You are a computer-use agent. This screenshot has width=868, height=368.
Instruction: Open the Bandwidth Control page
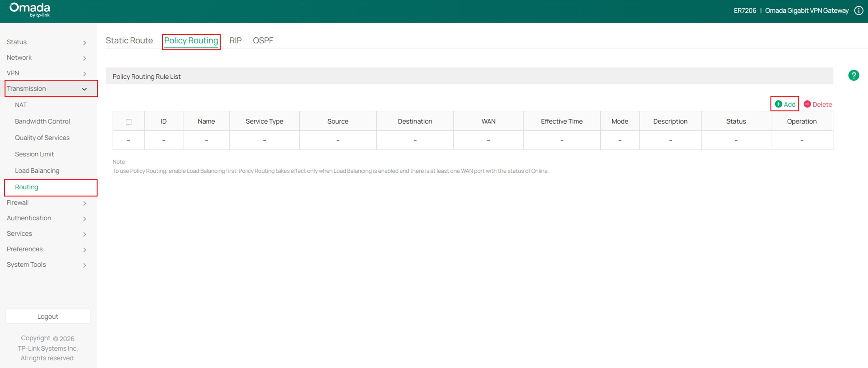(42, 121)
